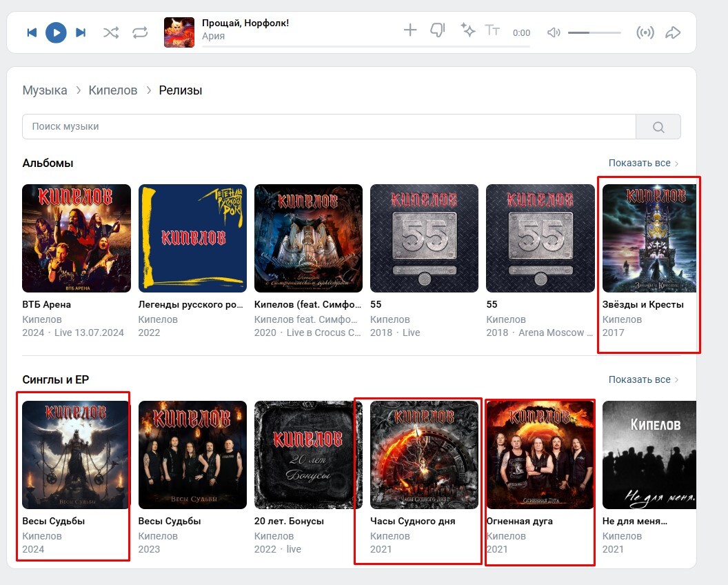Open Легенды русского рока album cover
This screenshot has width=728, height=585.
(192, 239)
